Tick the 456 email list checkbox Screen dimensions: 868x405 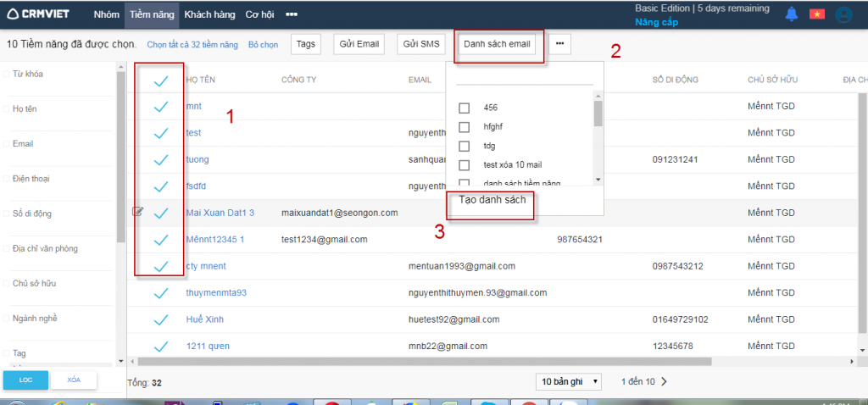(464, 108)
